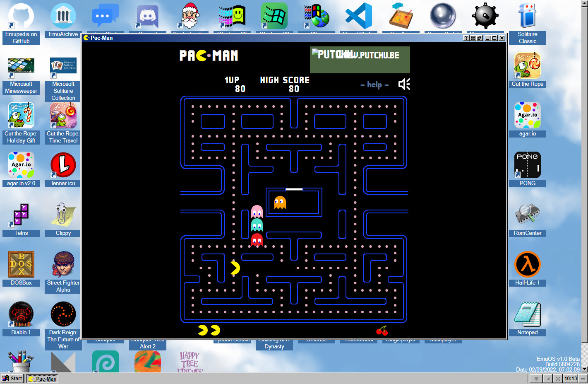Screen dimensions: 588x384
Task: Click the HIGH SCORE text
Action: (x=285, y=80)
